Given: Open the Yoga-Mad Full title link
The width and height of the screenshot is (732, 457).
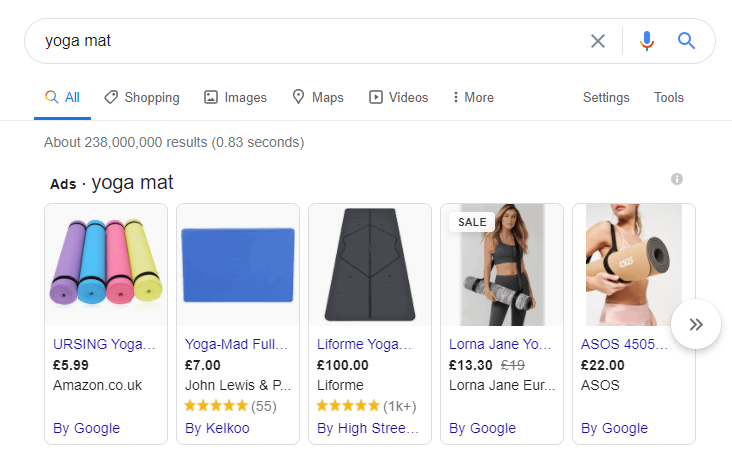Looking at the screenshot, I should click(x=236, y=344).
